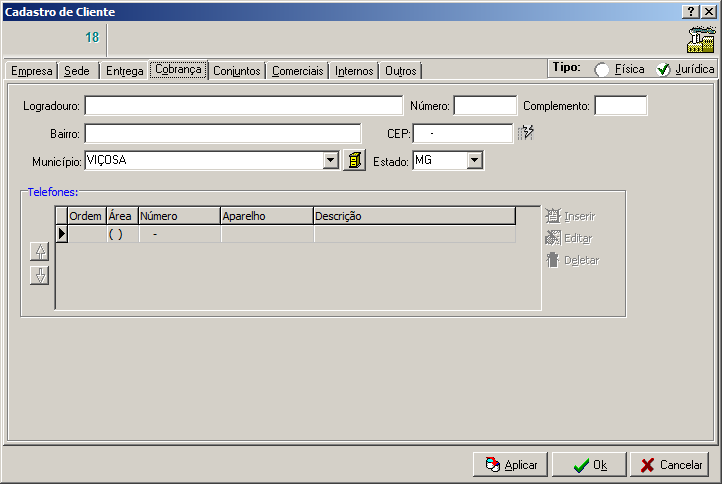Click the factory icon in header
The height and width of the screenshot is (484, 722).
(x=701, y=39)
